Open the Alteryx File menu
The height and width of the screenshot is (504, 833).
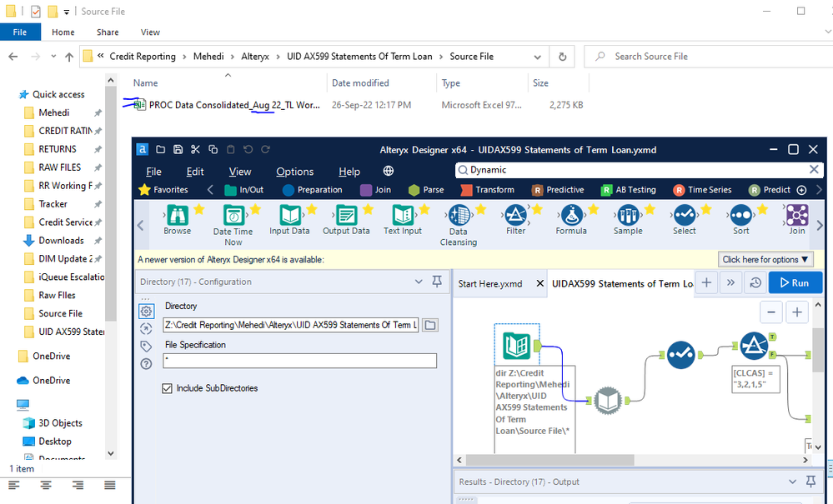pos(153,172)
